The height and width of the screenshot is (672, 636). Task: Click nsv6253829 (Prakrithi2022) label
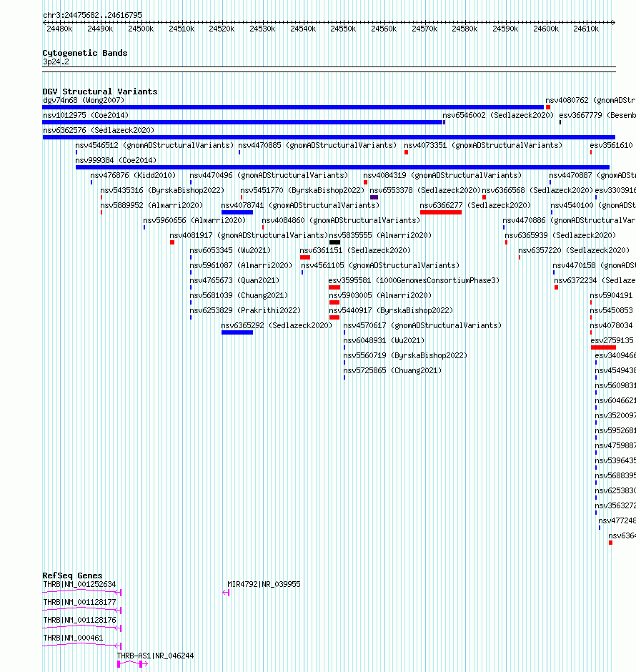coord(245,310)
